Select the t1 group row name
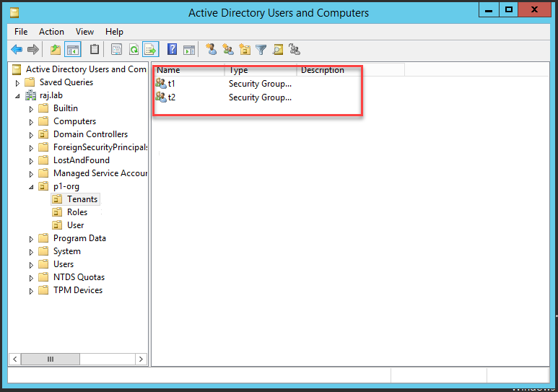This screenshot has height=392, width=558. (172, 84)
